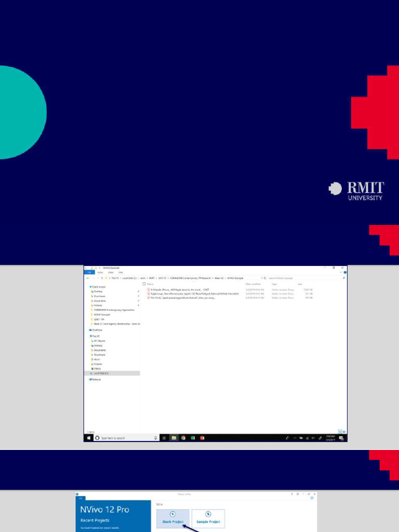Open Excel from the taskbar
Viewport: 399px width, 532px height.
(x=193, y=438)
